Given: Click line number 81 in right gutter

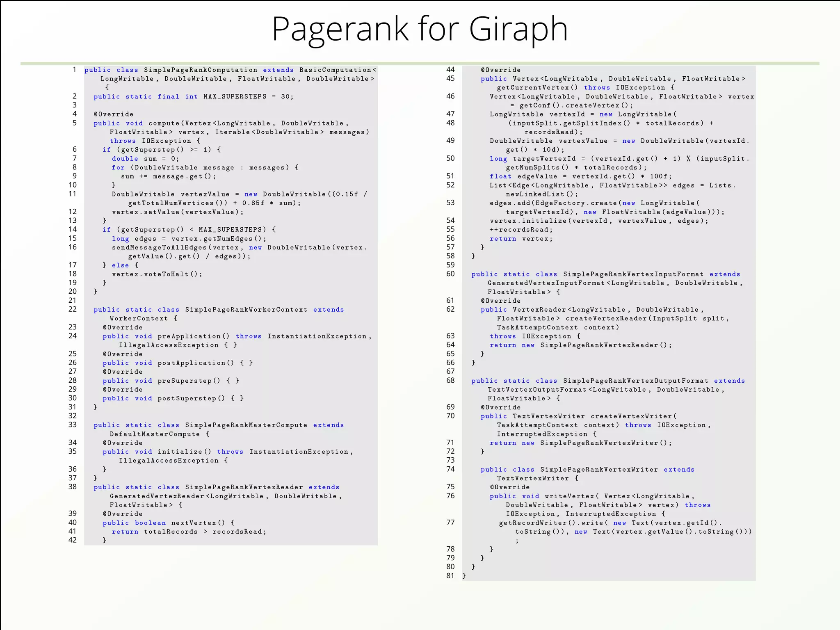Looking at the screenshot, I should (450, 575).
